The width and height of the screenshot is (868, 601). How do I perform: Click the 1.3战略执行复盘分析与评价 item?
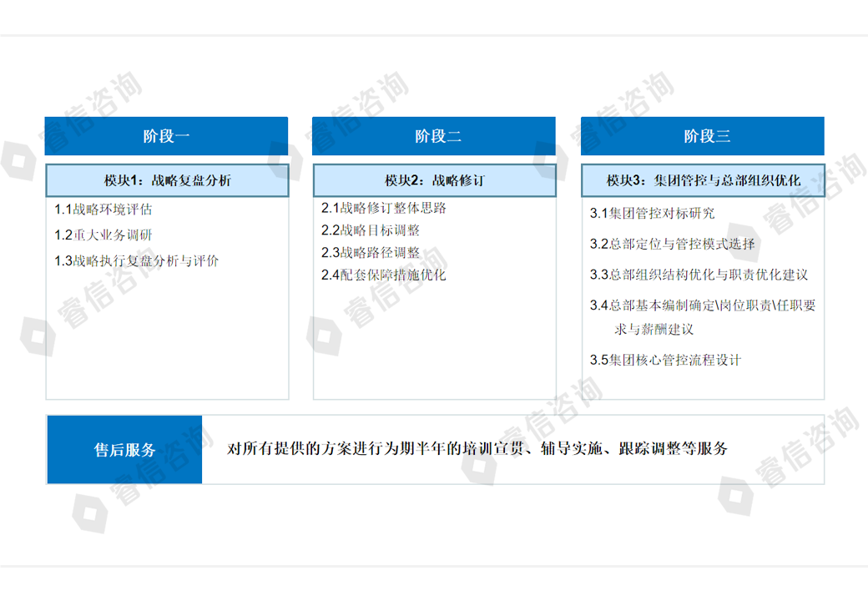coord(137,261)
